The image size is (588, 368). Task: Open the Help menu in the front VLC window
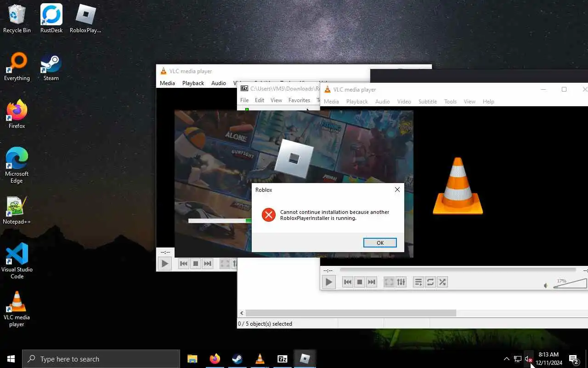point(488,102)
